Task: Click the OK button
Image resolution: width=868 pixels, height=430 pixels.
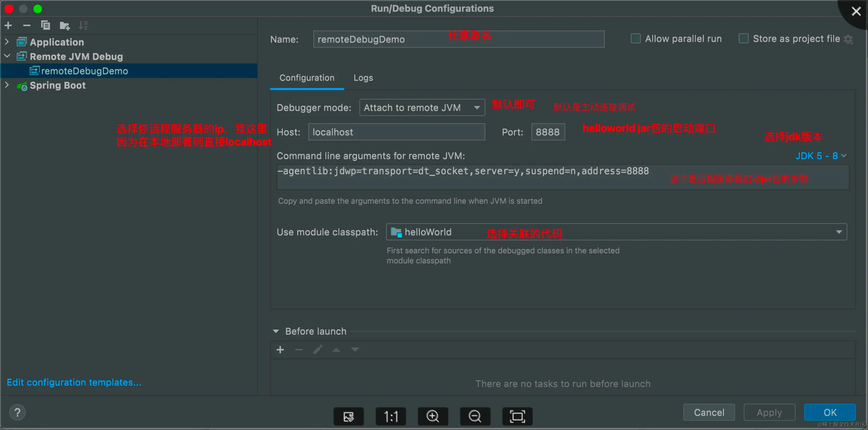Action: point(830,413)
